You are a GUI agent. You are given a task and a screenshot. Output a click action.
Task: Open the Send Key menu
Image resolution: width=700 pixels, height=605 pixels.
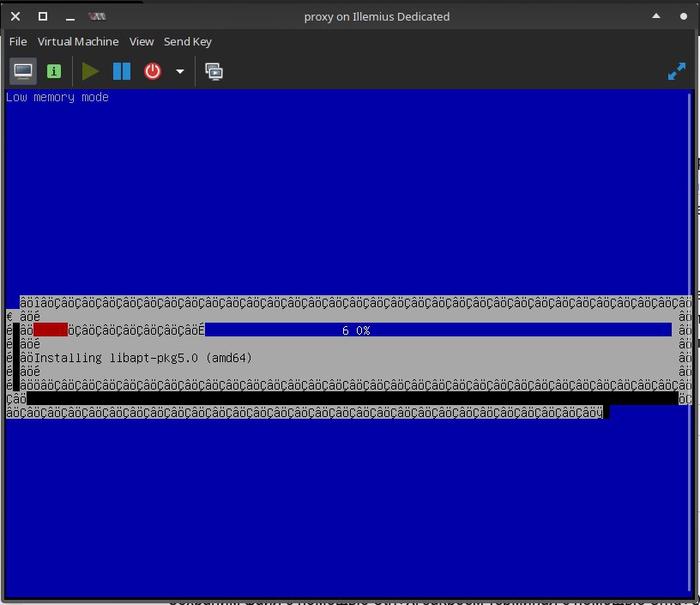[188, 41]
